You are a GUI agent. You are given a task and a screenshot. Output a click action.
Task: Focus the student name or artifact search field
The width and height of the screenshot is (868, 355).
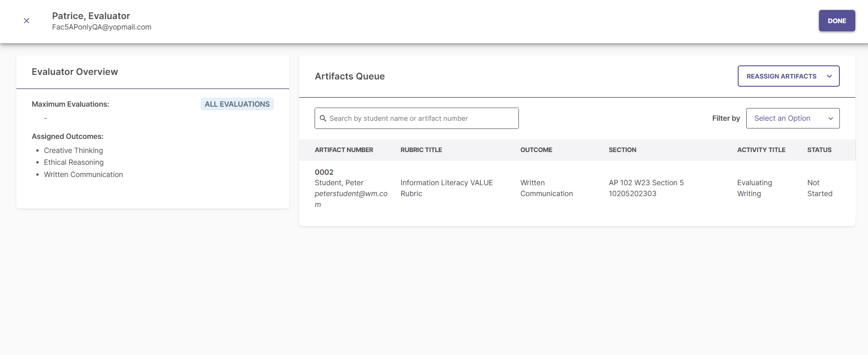coord(416,118)
